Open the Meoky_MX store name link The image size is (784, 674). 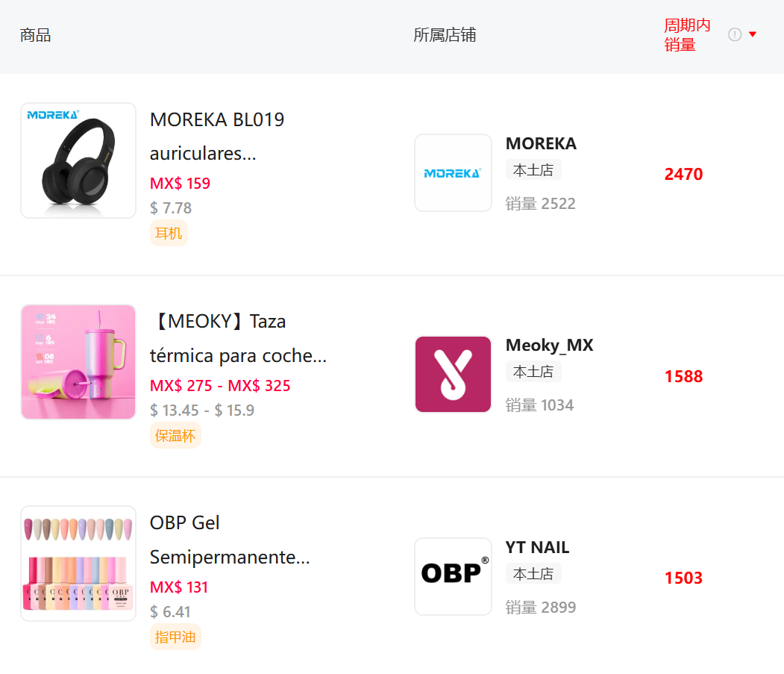point(550,346)
